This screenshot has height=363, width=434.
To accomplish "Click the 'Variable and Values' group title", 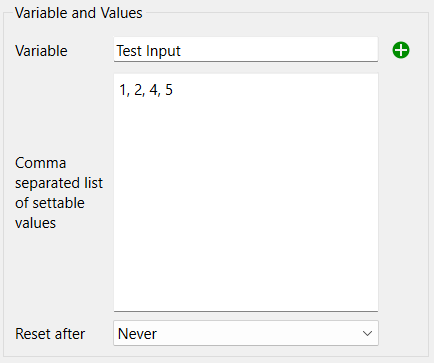I will point(79,13).
